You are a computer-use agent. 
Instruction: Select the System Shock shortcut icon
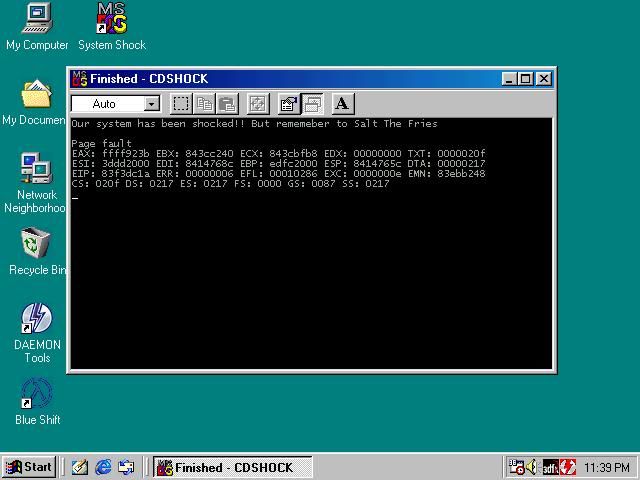(112, 26)
